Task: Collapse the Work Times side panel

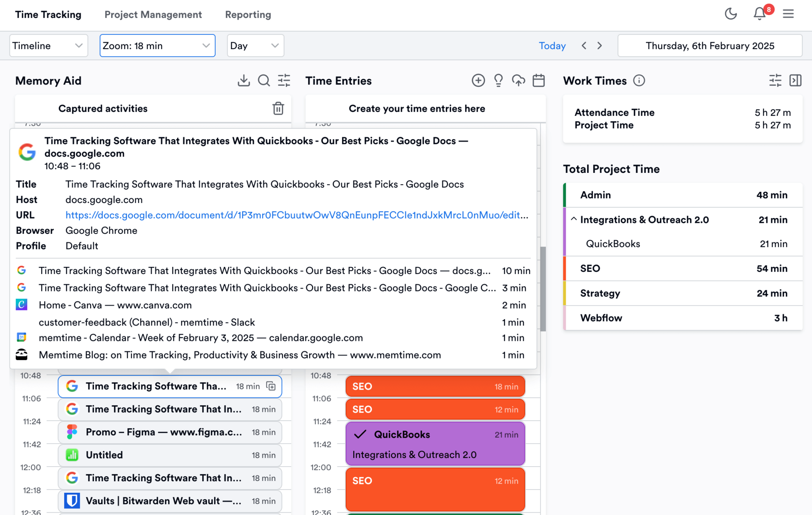Action: 795,80
